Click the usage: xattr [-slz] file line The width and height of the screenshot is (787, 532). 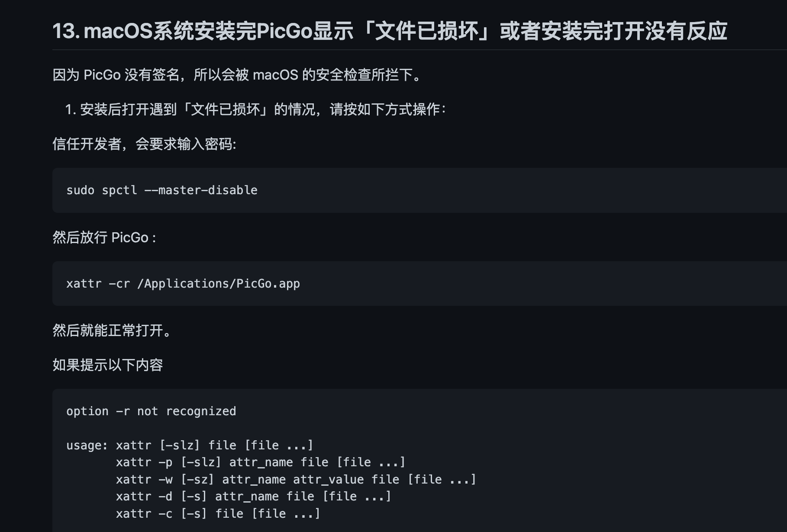coord(190,445)
